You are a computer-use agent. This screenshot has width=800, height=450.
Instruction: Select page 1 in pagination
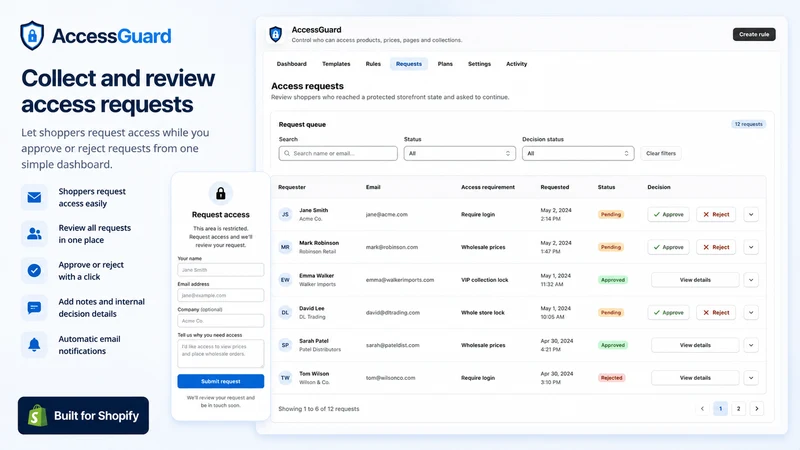coord(720,409)
